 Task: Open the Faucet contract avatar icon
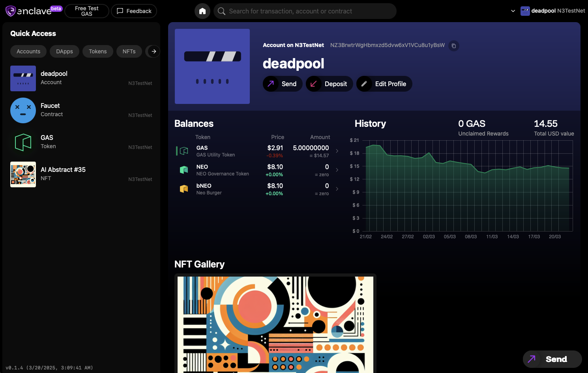[23, 111]
